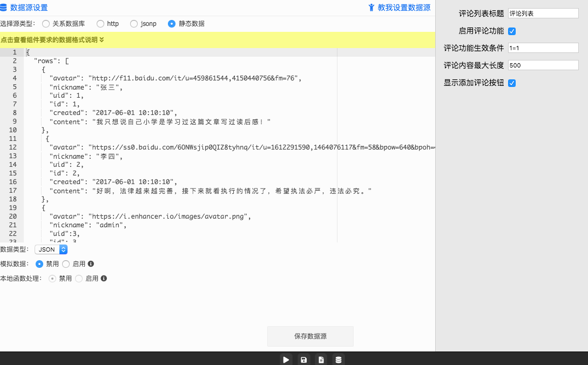Click the info icon next to 本地函数处理
The image size is (588, 365).
pyautogui.click(x=104, y=279)
